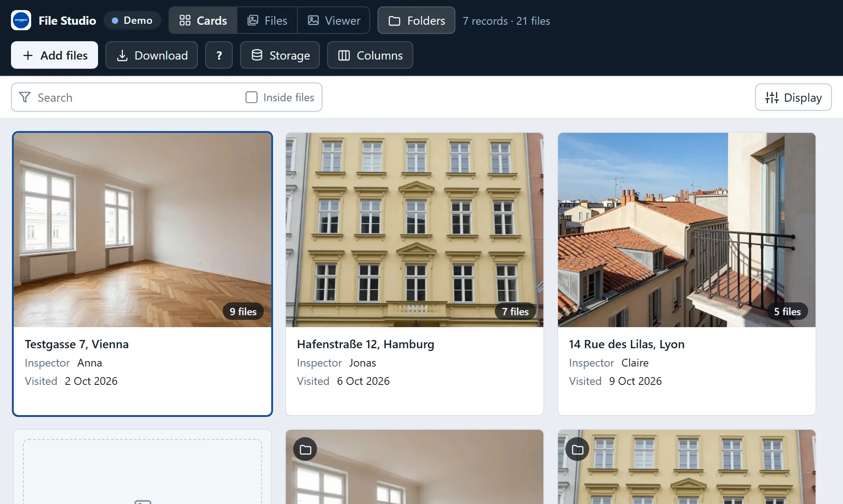Switch to the Cards view tab
The image size is (843, 504).
coord(203,21)
